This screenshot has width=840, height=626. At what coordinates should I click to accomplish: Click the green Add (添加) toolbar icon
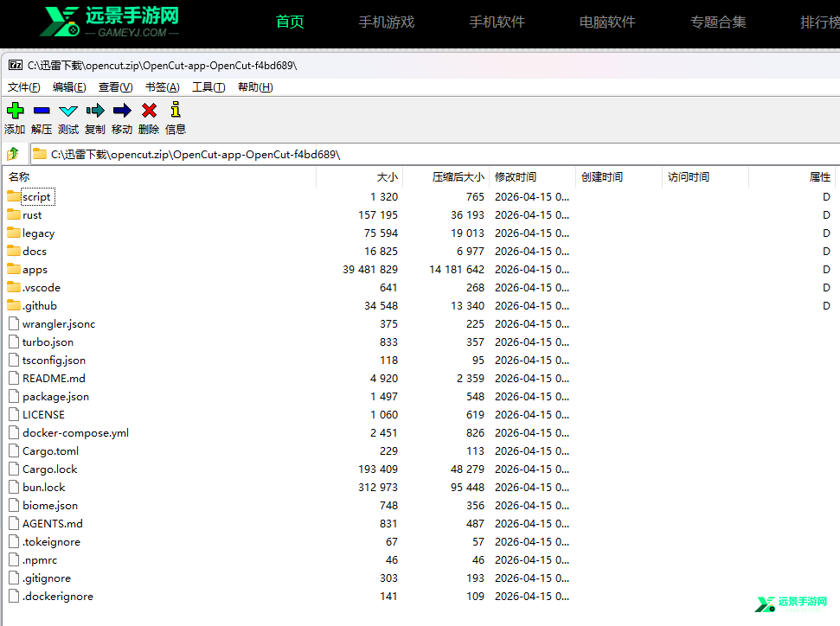click(15, 111)
